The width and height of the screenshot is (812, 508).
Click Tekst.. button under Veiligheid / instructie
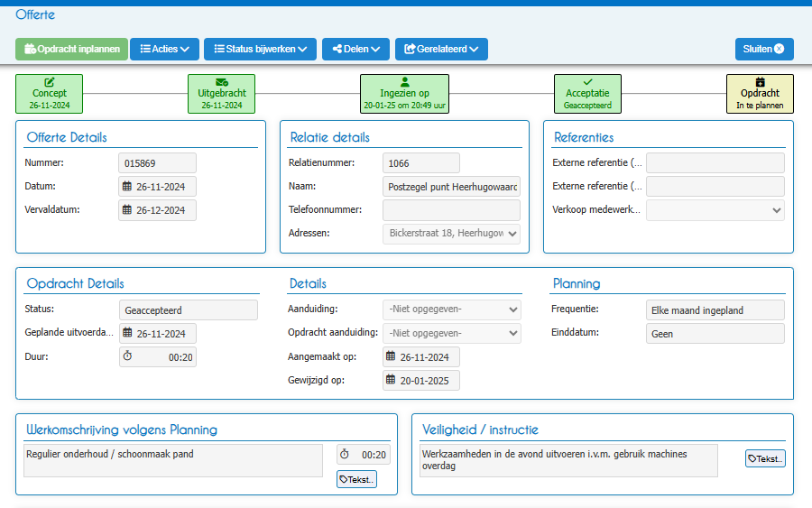pos(765,458)
